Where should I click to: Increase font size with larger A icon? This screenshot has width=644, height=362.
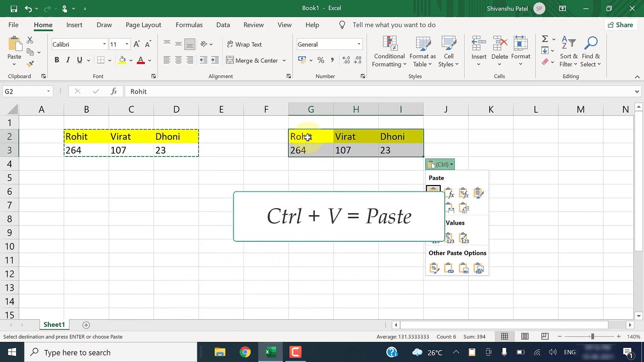[137, 44]
